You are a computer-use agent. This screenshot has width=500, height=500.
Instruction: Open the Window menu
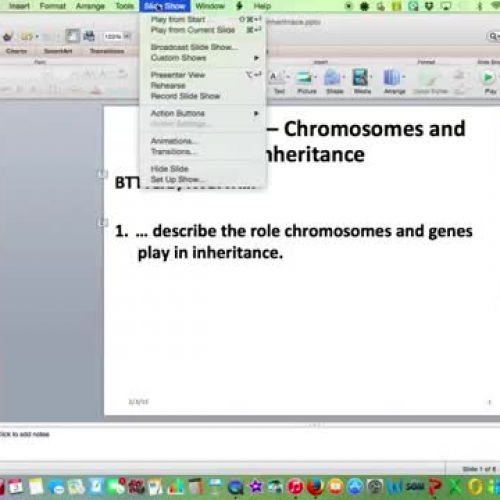pyautogui.click(x=210, y=6)
